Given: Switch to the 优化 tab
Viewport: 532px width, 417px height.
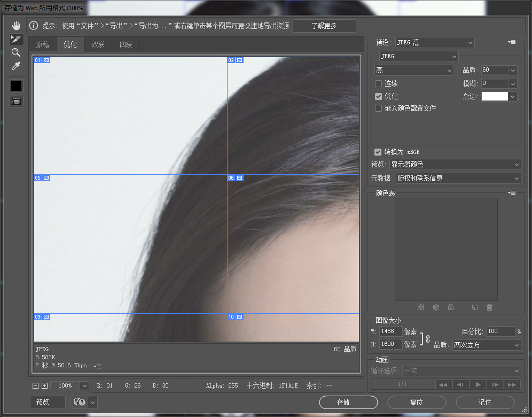Looking at the screenshot, I should pos(70,44).
